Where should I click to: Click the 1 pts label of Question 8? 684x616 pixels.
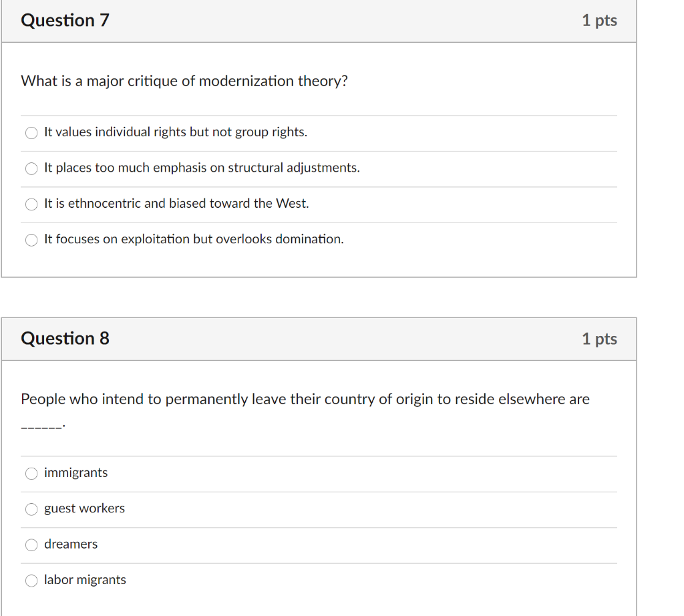coord(599,339)
